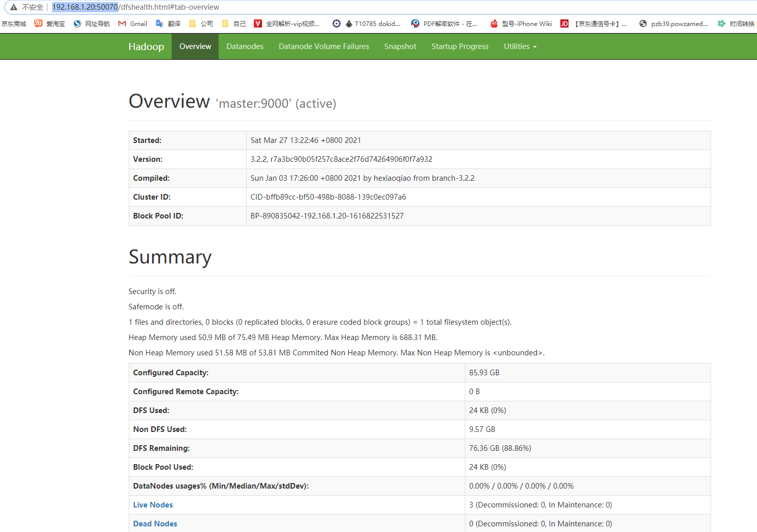This screenshot has height=532, width=757.
Task: Open the 爱淘宝 bookmark icon
Action: click(x=38, y=23)
